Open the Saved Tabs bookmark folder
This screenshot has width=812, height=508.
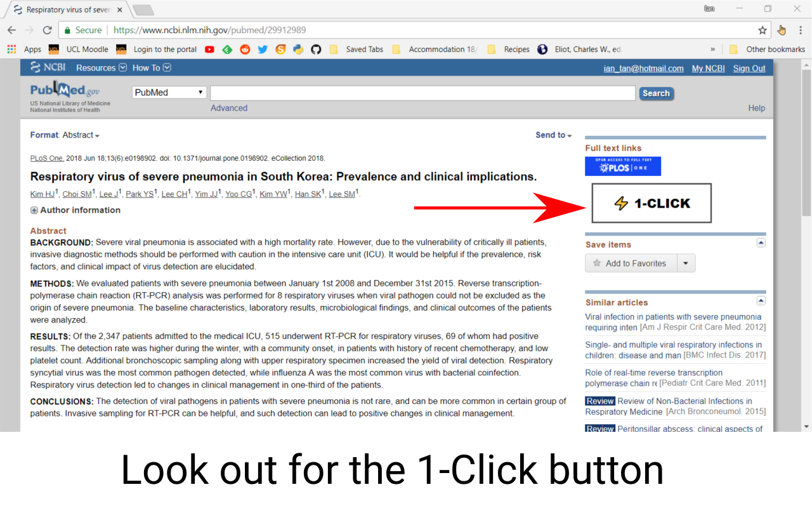pos(356,50)
